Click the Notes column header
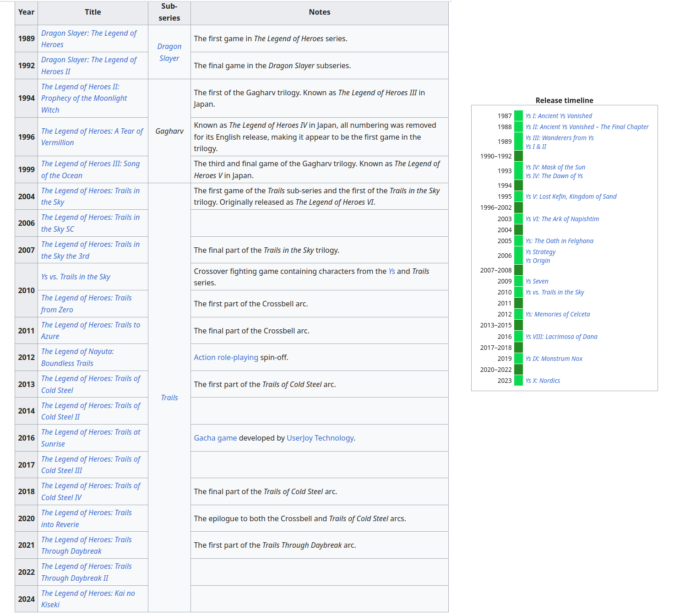Screen dimensions: 674x616 pos(320,12)
